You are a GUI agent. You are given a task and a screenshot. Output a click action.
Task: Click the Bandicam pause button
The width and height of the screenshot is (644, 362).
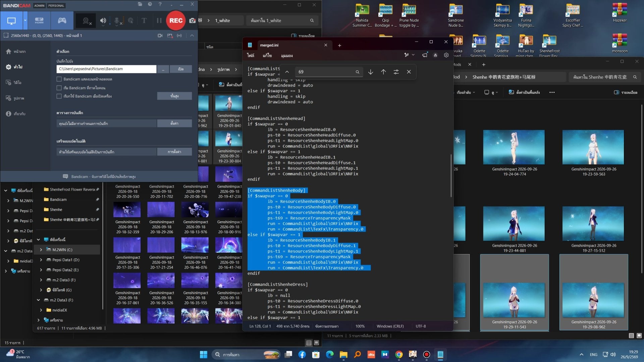(159, 21)
